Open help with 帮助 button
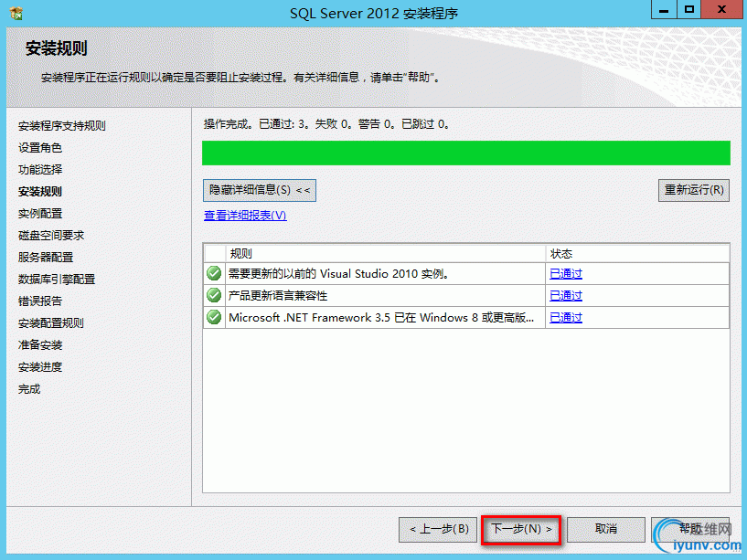Image resolution: width=747 pixels, height=560 pixels. 689,530
